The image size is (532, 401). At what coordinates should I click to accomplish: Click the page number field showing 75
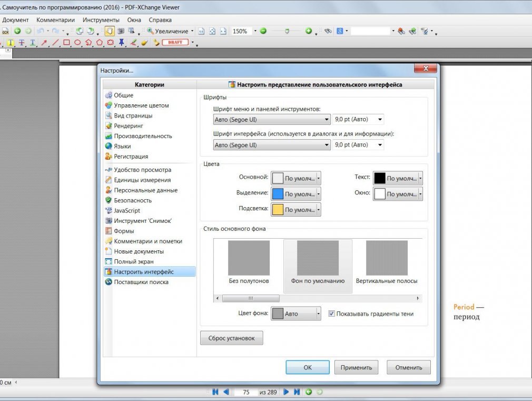246,392
